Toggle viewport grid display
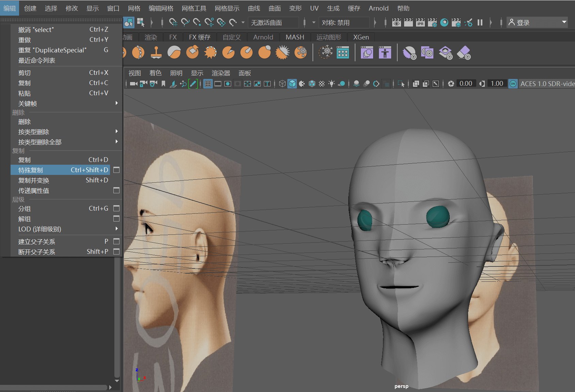 click(x=208, y=84)
